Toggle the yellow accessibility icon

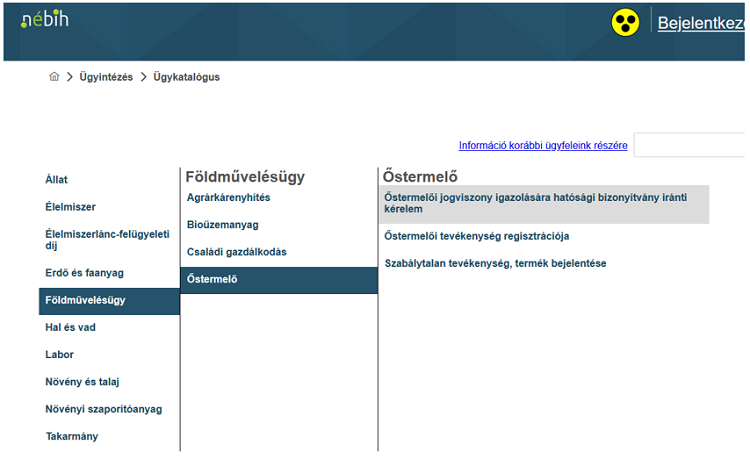pyautogui.click(x=625, y=22)
